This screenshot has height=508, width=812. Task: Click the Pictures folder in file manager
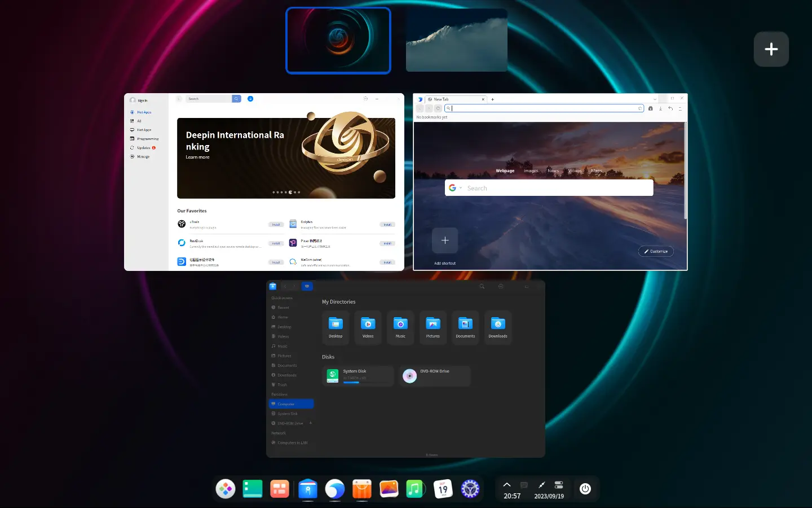[x=433, y=327]
